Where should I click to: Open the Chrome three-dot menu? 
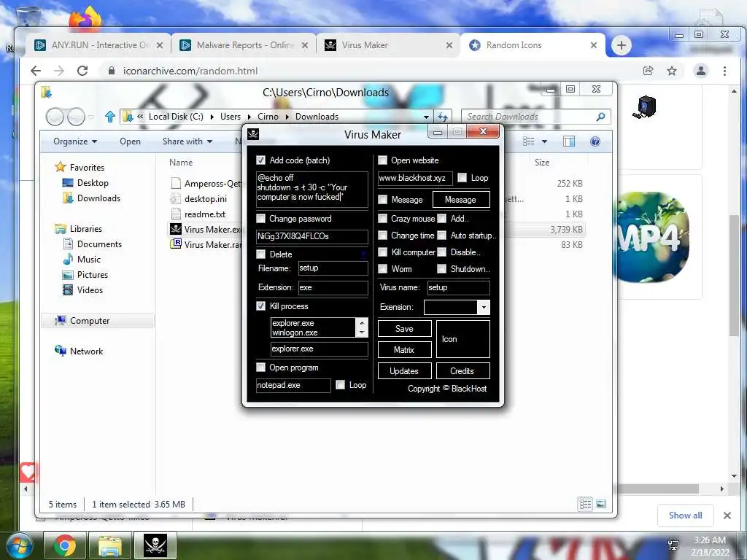tap(724, 71)
